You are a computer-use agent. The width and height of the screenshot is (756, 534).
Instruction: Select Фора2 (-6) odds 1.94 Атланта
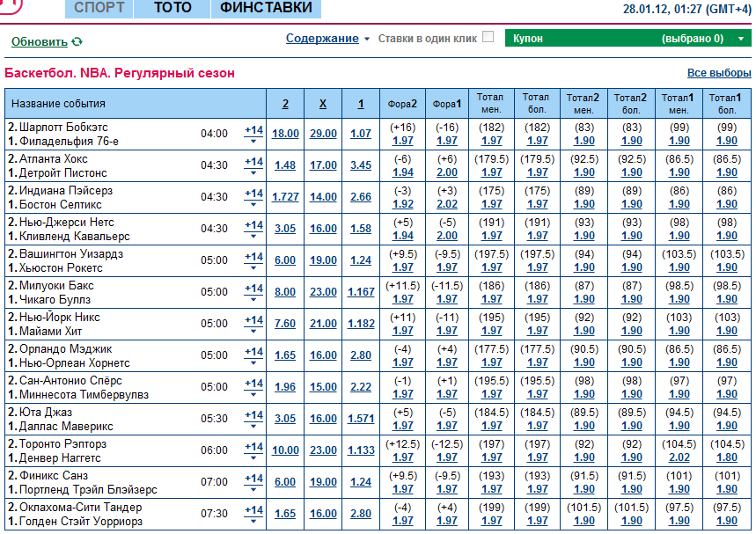point(402,172)
